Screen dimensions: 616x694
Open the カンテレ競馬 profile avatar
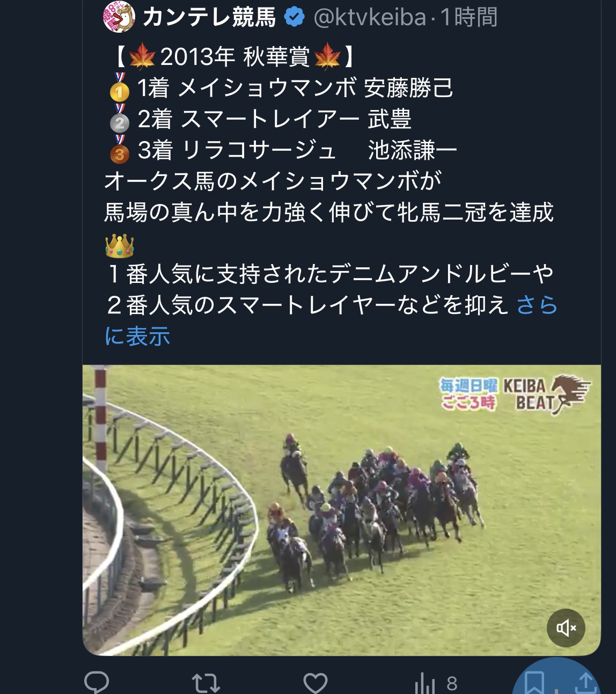(x=119, y=17)
